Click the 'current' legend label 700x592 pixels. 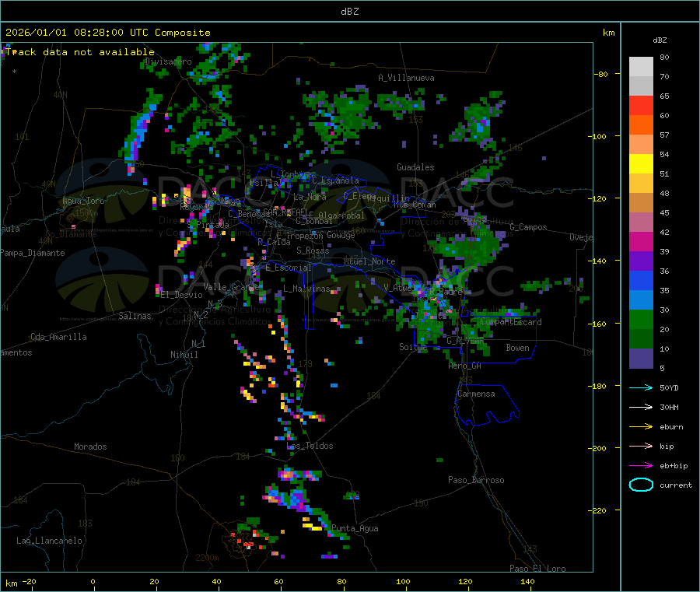pyautogui.click(x=676, y=485)
